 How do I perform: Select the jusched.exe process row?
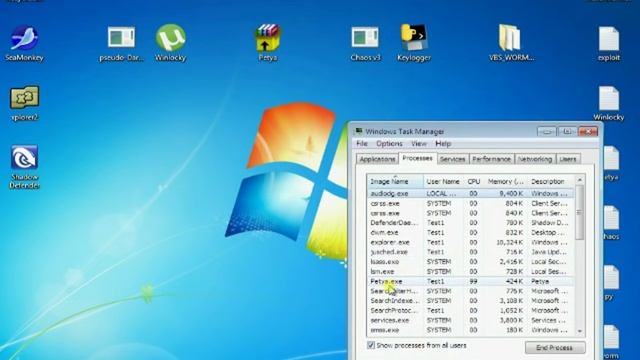click(x=471, y=252)
